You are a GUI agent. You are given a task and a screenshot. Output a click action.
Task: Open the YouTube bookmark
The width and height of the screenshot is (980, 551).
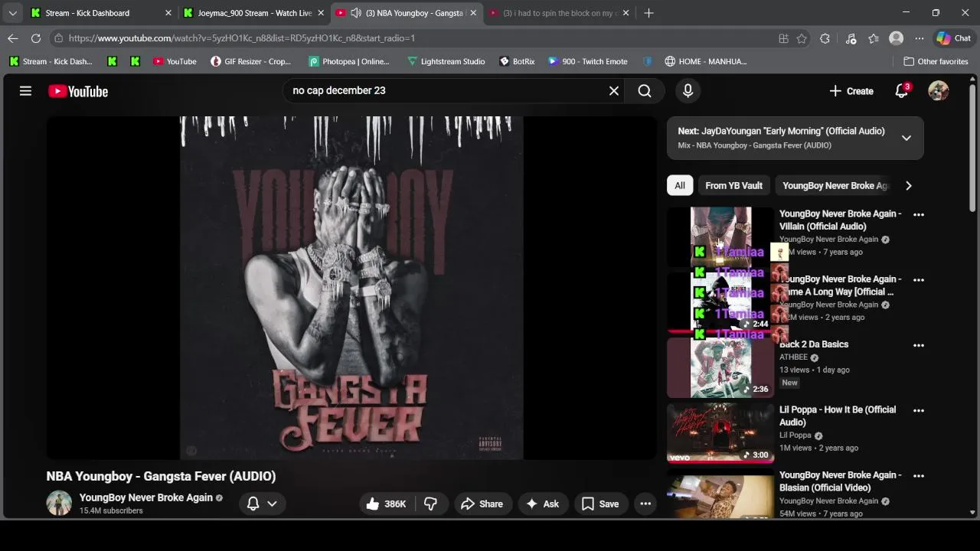(175, 61)
